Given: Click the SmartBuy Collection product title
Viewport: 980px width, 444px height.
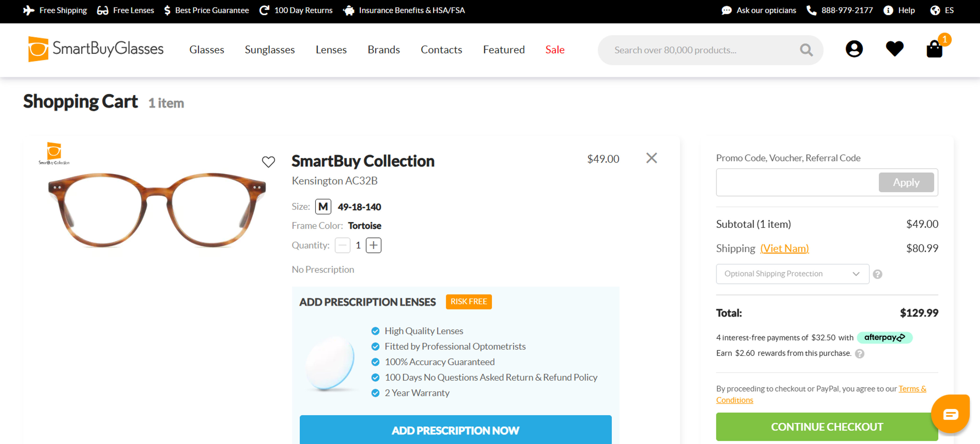Looking at the screenshot, I should click(363, 161).
